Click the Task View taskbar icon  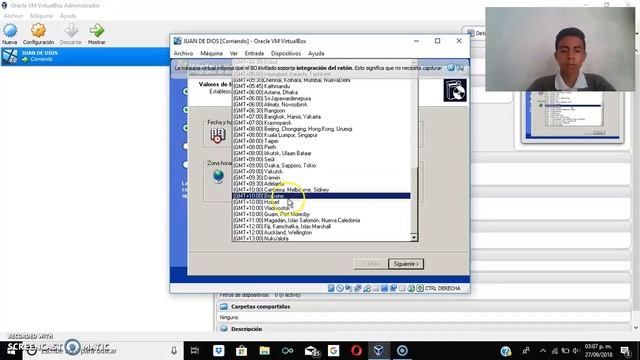pos(195,351)
